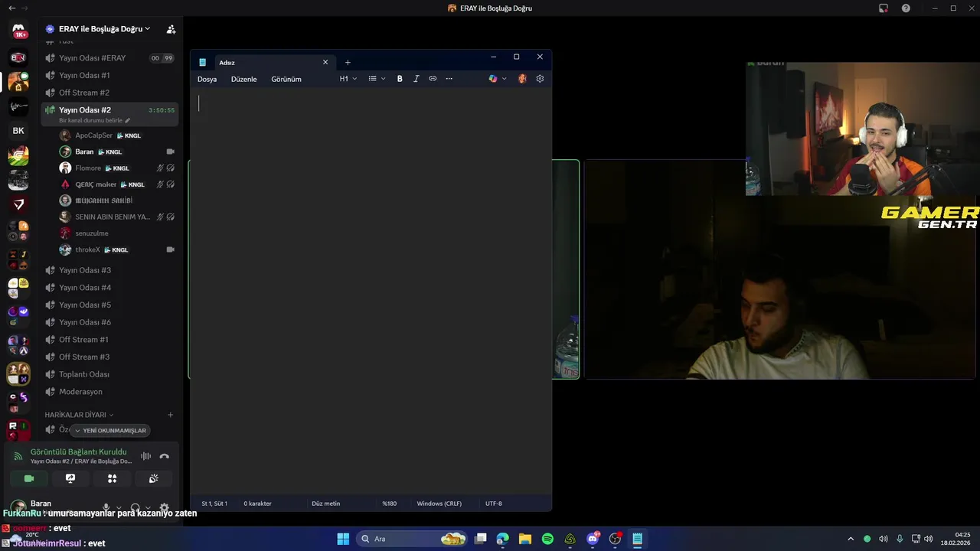Share your screen in Discord
Image resolution: width=980 pixels, height=551 pixels.
(x=70, y=478)
